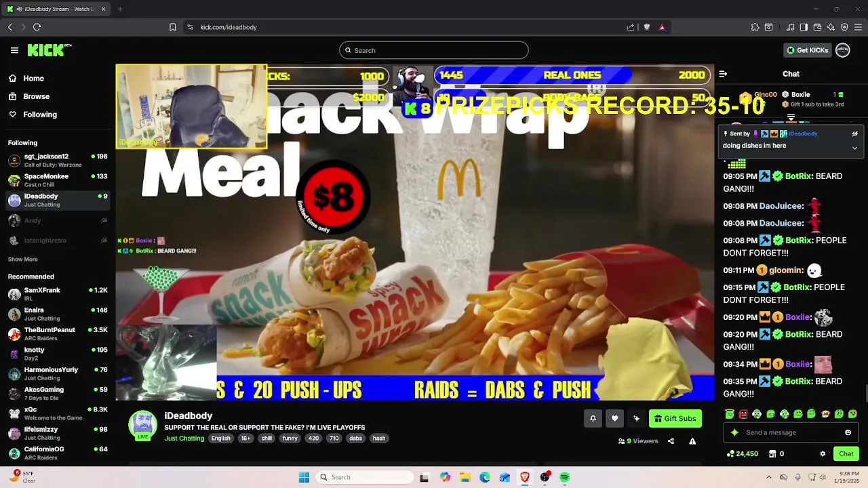Open chat settings gear
Screen dimensions: 868x488
point(823,453)
